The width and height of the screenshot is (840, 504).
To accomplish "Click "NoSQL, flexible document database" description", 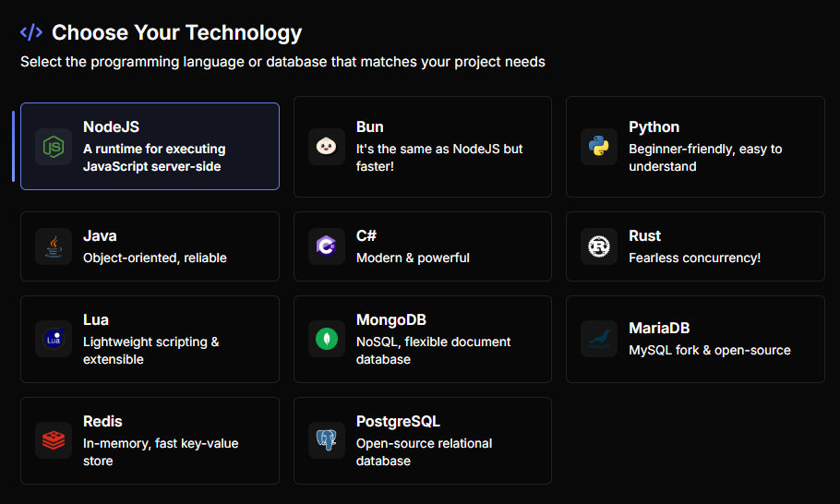I will tap(433, 350).
